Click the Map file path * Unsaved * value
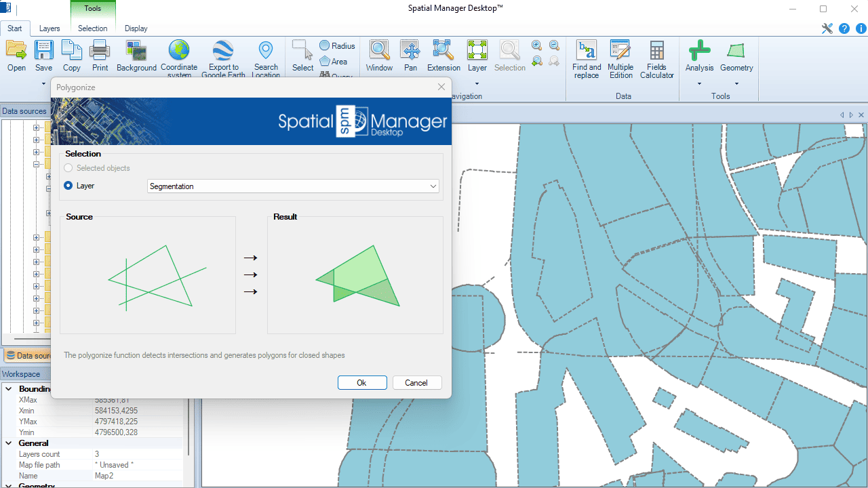 pyautogui.click(x=114, y=465)
